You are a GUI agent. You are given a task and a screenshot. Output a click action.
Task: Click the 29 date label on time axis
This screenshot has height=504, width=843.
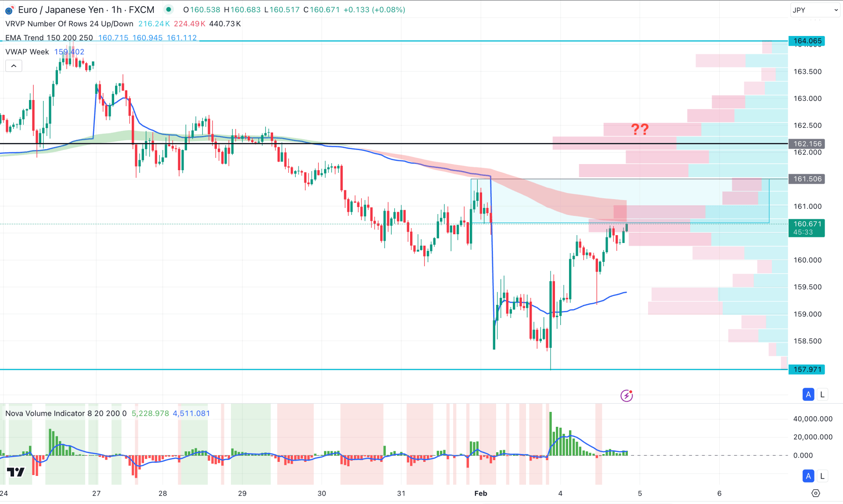(242, 493)
